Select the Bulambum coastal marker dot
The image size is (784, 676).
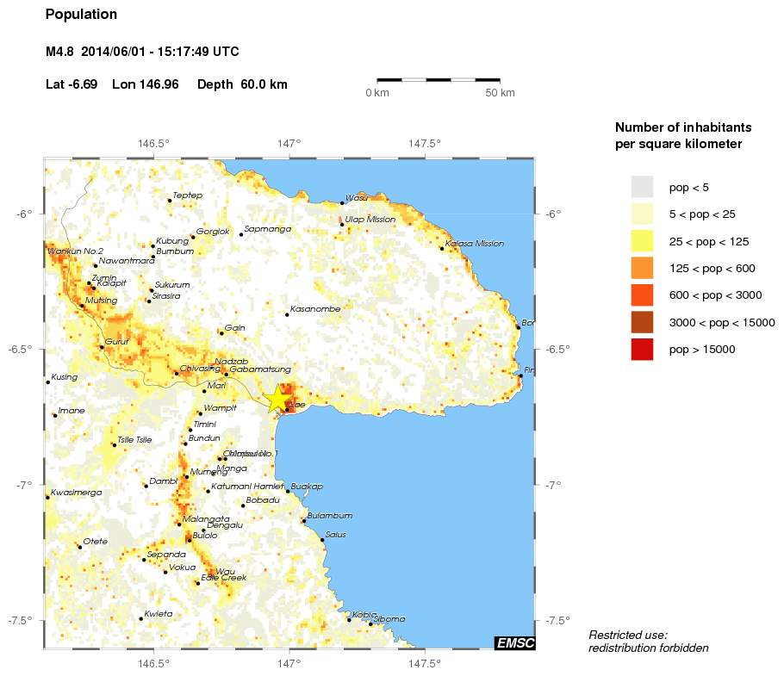point(303,520)
